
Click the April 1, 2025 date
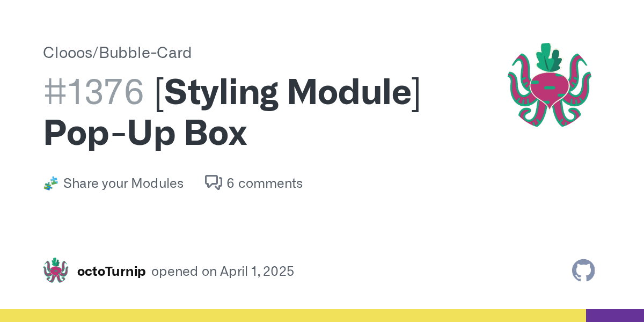point(257,271)
